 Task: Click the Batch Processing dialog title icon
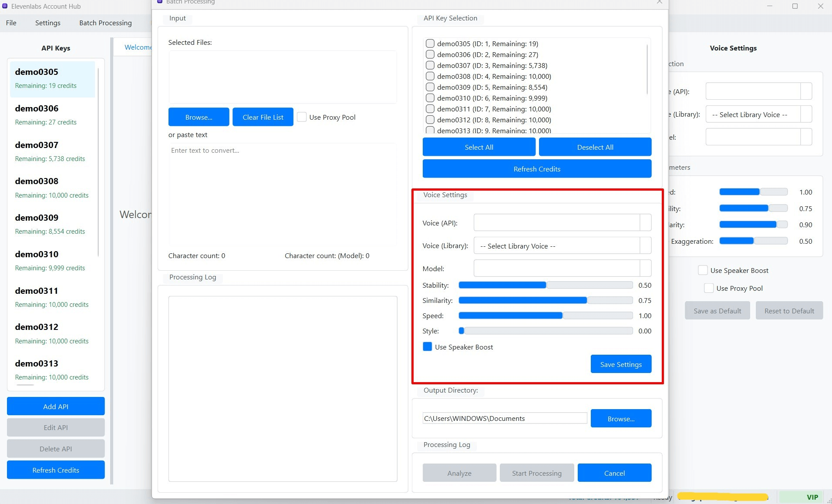160,2
